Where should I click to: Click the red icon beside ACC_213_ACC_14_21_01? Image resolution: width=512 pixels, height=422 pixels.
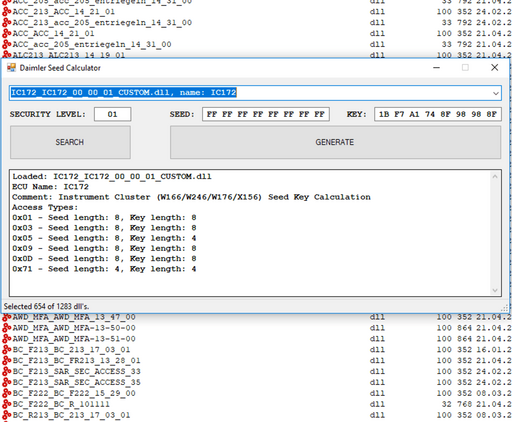[6, 12]
